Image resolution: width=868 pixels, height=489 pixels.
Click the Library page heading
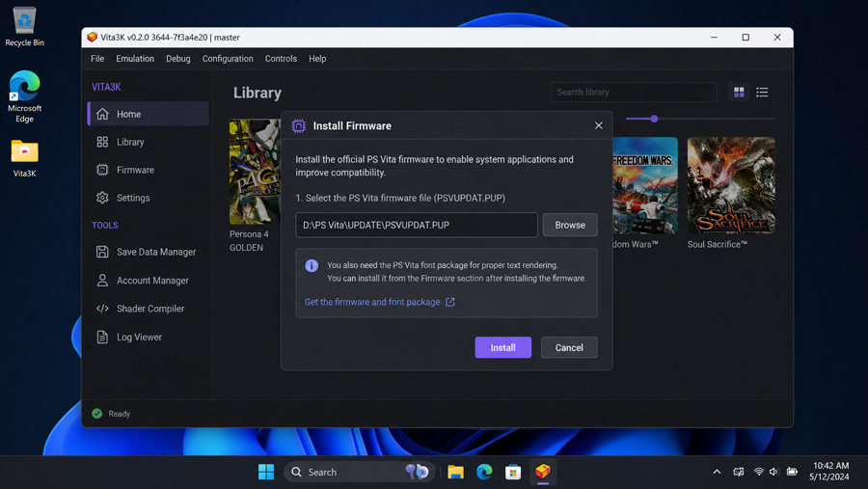[x=257, y=93]
